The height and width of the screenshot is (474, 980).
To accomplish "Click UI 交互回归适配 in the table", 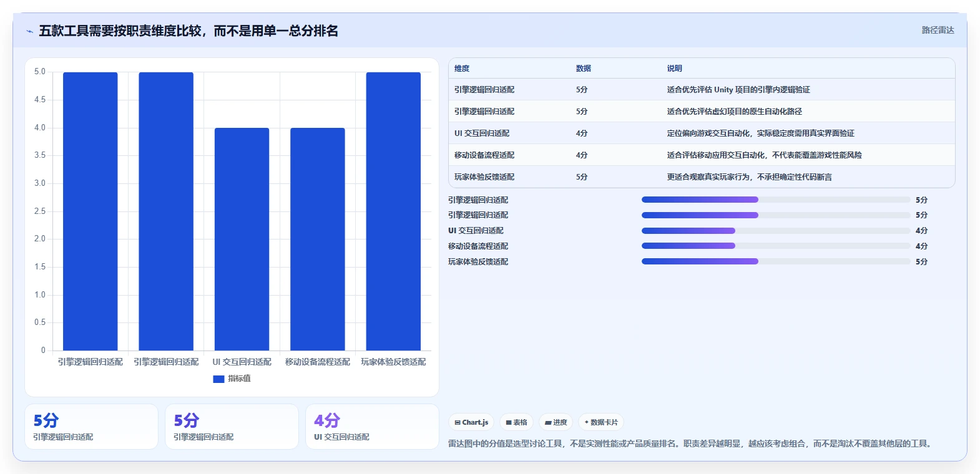I will coord(482,133).
